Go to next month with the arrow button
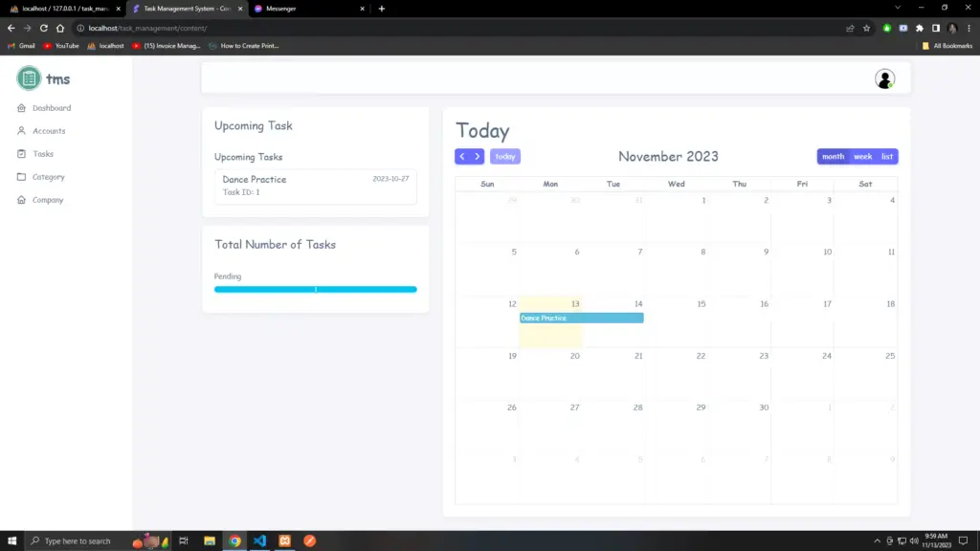This screenshot has width=980, height=551. click(479, 156)
